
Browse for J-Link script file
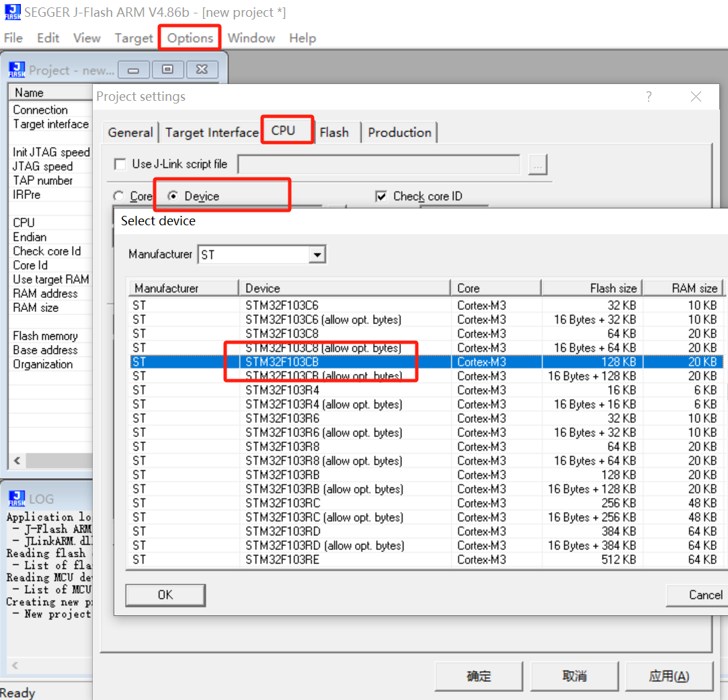click(x=538, y=165)
